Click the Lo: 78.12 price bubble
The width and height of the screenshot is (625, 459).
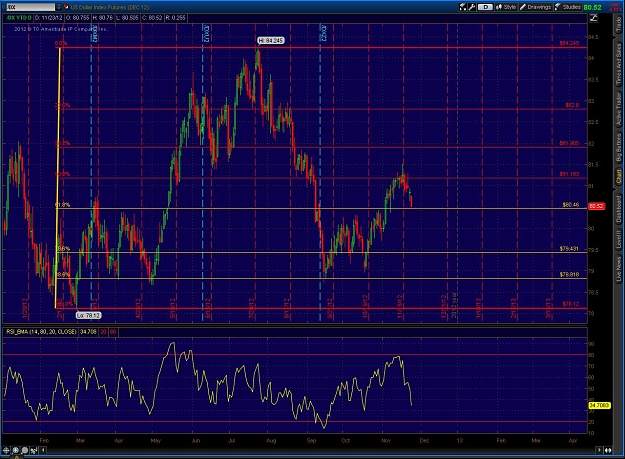88,315
